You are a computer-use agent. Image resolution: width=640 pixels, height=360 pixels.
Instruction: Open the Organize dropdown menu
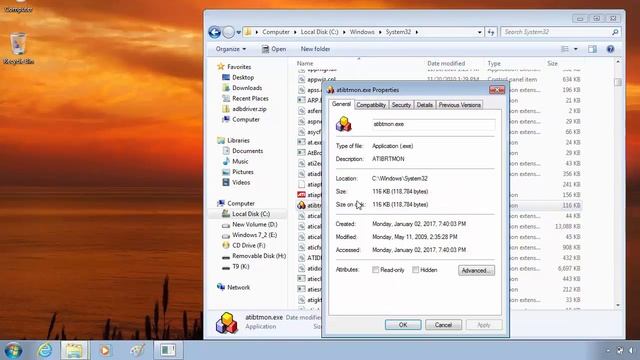pos(231,49)
